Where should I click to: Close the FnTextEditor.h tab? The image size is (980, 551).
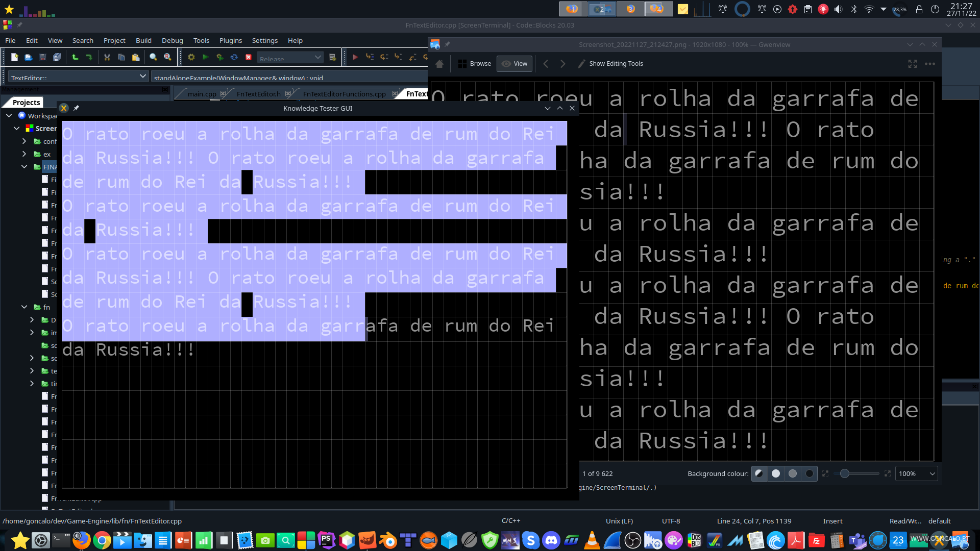288,94
